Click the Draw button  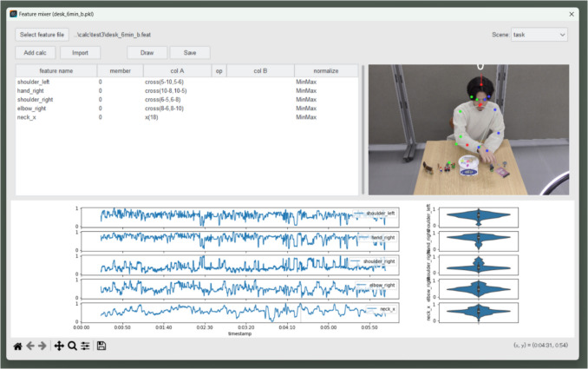(147, 53)
